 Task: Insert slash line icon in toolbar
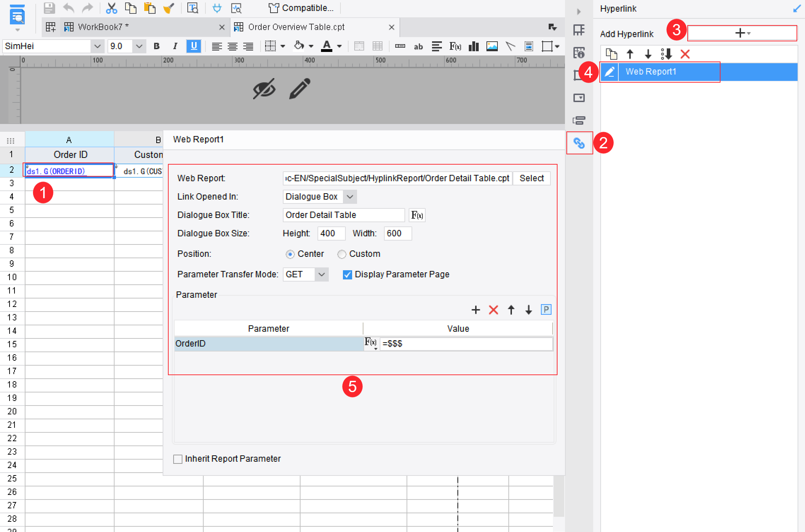pos(510,46)
